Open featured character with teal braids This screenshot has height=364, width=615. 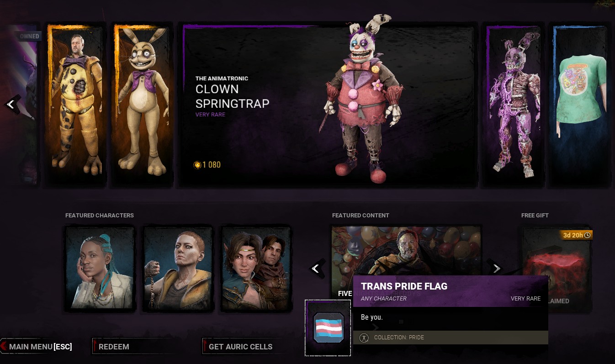(100, 268)
